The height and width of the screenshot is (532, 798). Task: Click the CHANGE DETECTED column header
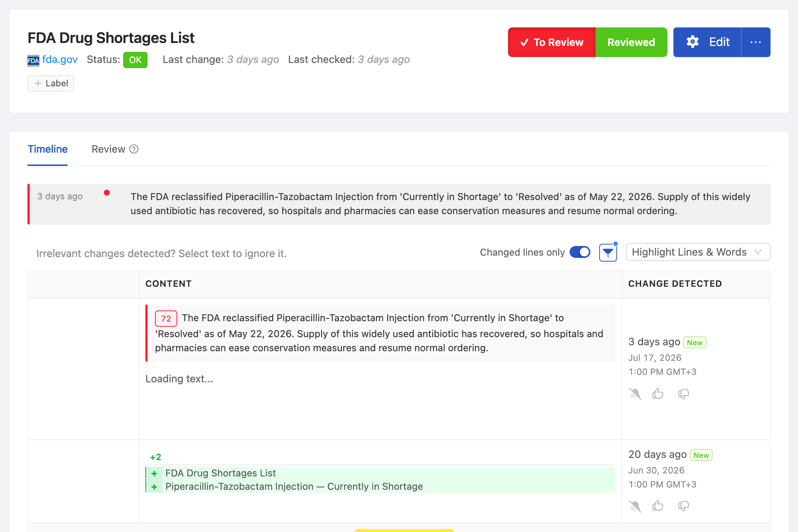pos(675,284)
